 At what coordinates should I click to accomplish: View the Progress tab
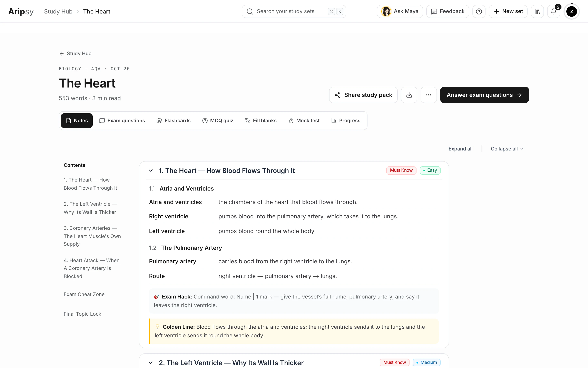[346, 120]
